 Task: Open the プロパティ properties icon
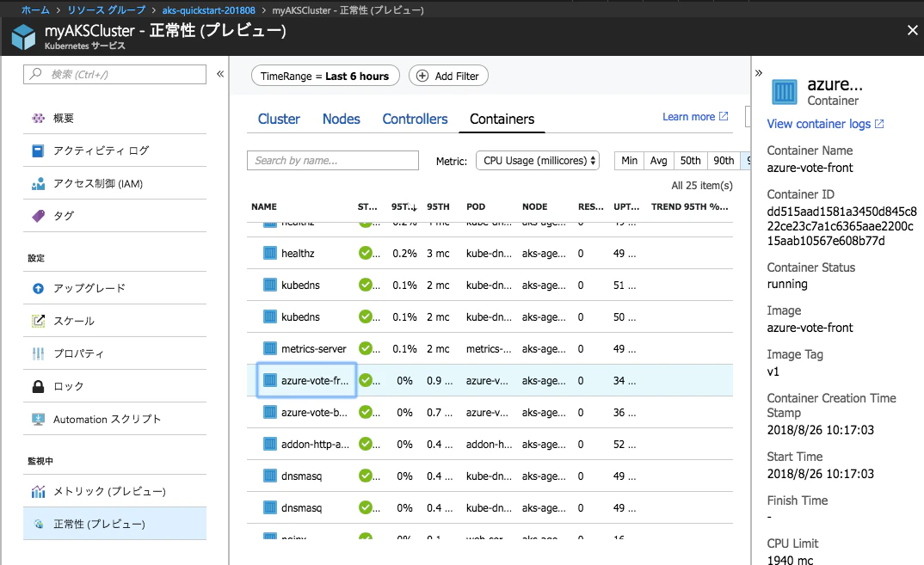tap(39, 353)
